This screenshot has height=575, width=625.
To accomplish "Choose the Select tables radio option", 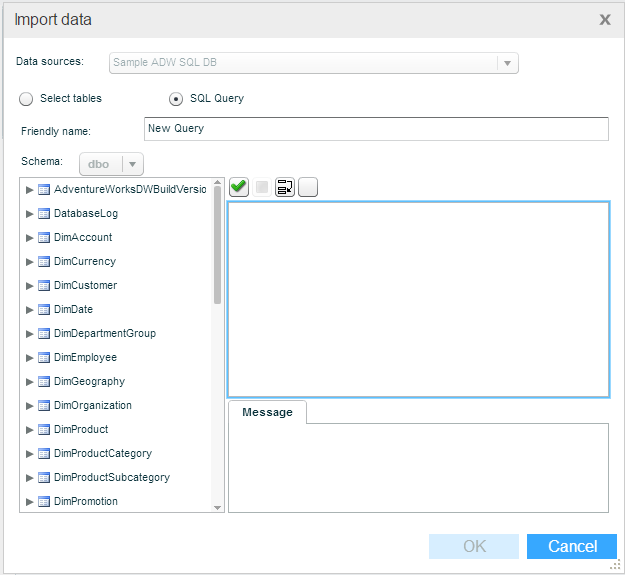I will 27,99.
